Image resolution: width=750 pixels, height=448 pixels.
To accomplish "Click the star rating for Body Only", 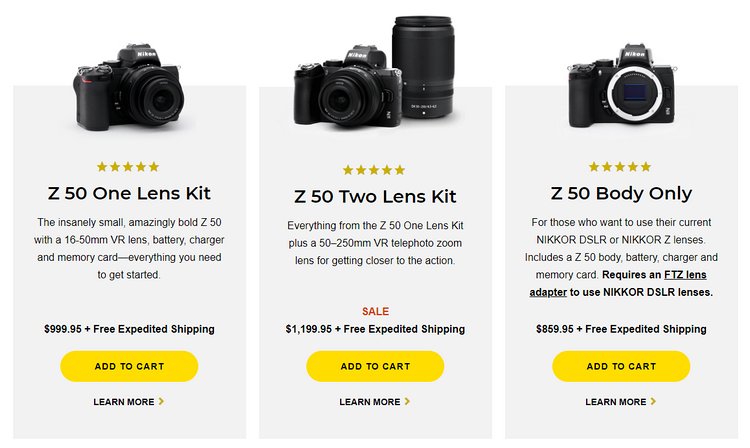I will [x=620, y=167].
